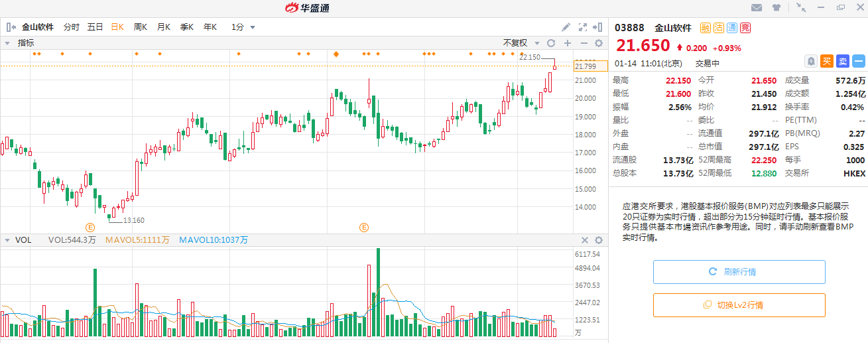Toggle right panel collapse icon

[599, 27]
